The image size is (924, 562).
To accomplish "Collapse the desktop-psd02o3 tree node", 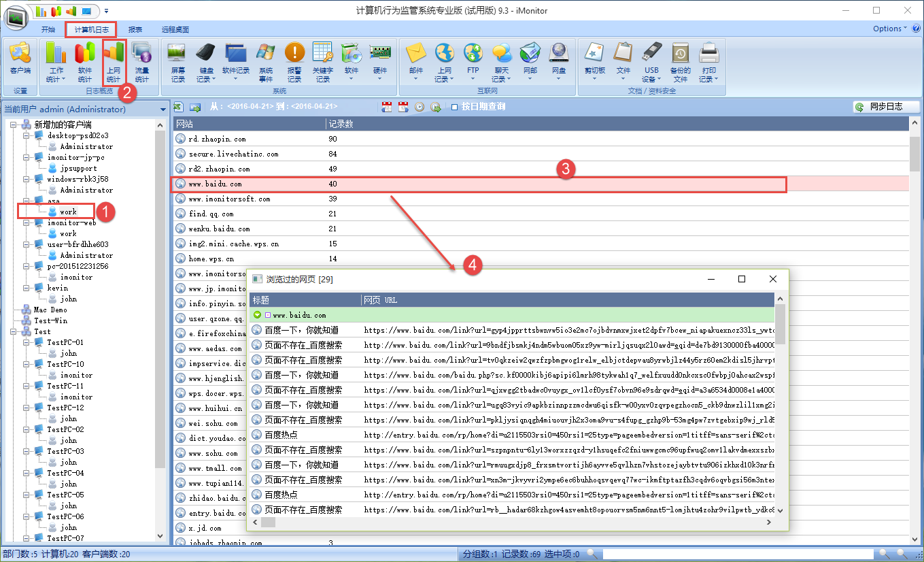I will coord(27,135).
